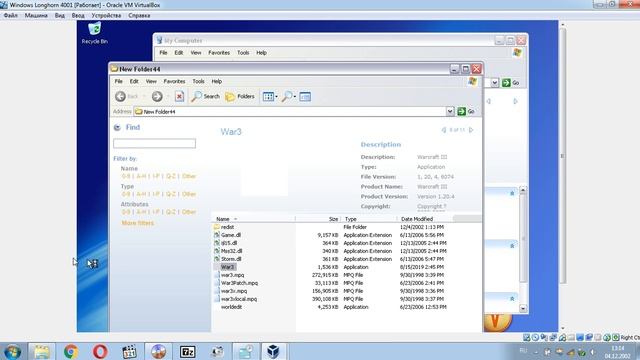Filter Attributes by Other
This screenshot has width=640, height=360.
point(189,212)
